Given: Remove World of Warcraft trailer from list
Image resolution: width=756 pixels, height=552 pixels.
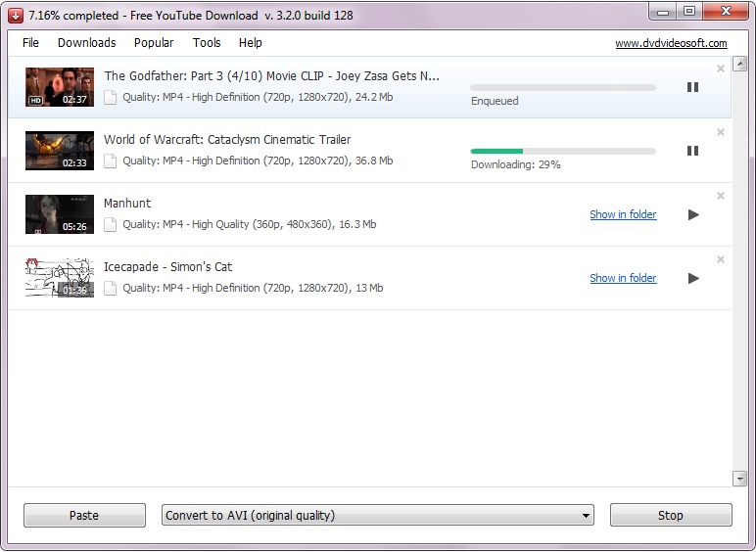Looking at the screenshot, I should click(x=721, y=132).
